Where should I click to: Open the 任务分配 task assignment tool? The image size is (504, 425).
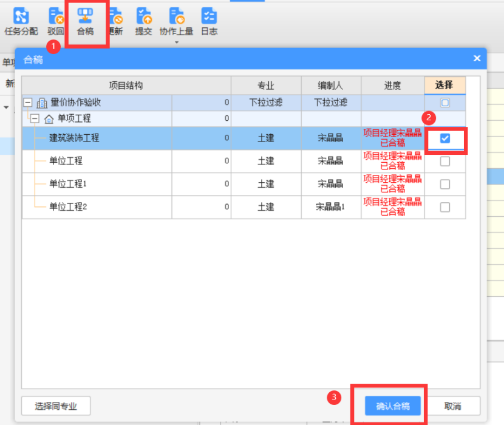(x=21, y=21)
